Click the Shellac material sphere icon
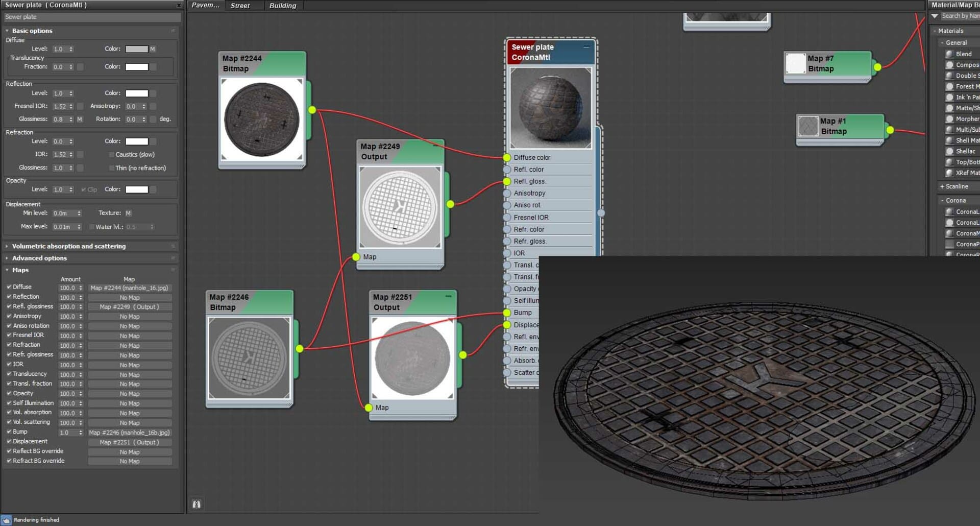This screenshot has width=980, height=526. pyautogui.click(x=949, y=151)
